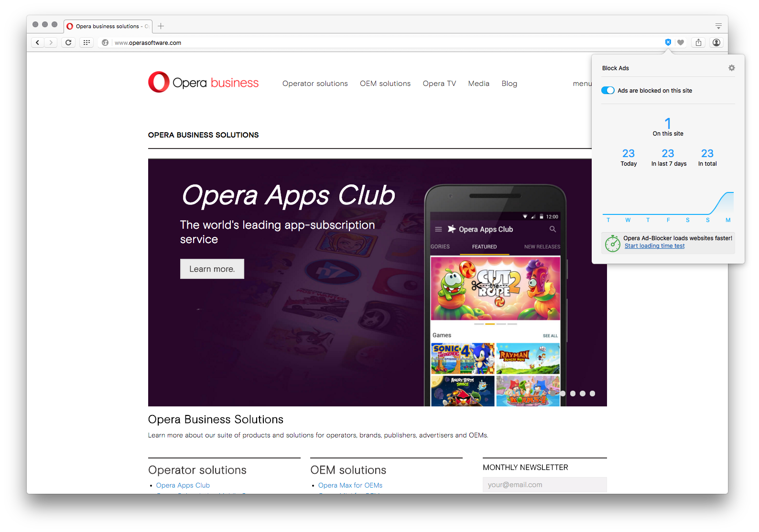
Task: Click the Opera business logo
Action: click(x=204, y=82)
